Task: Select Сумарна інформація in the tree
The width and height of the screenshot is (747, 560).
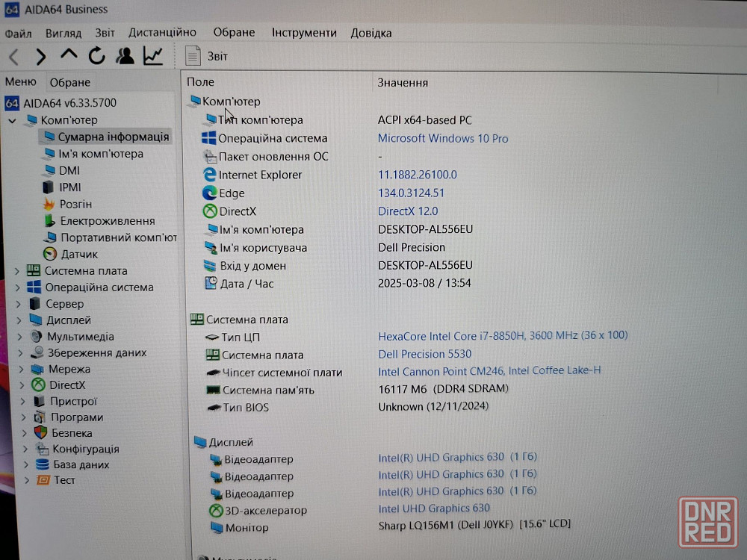Action: tap(106, 137)
